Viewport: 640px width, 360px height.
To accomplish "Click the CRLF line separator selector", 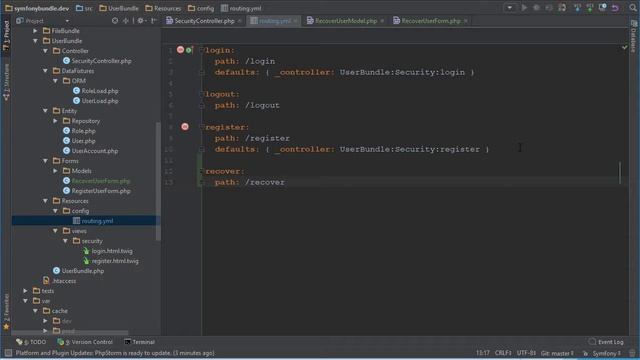I will (x=503, y=353).
